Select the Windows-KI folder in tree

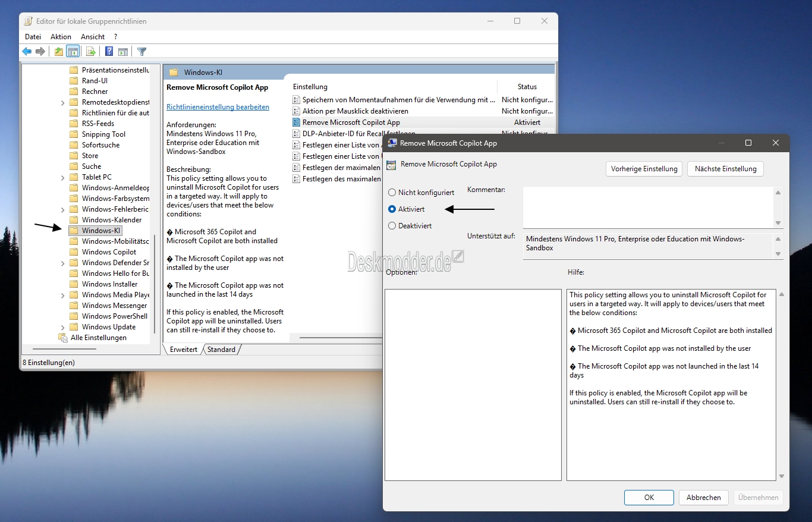[101, 231]
